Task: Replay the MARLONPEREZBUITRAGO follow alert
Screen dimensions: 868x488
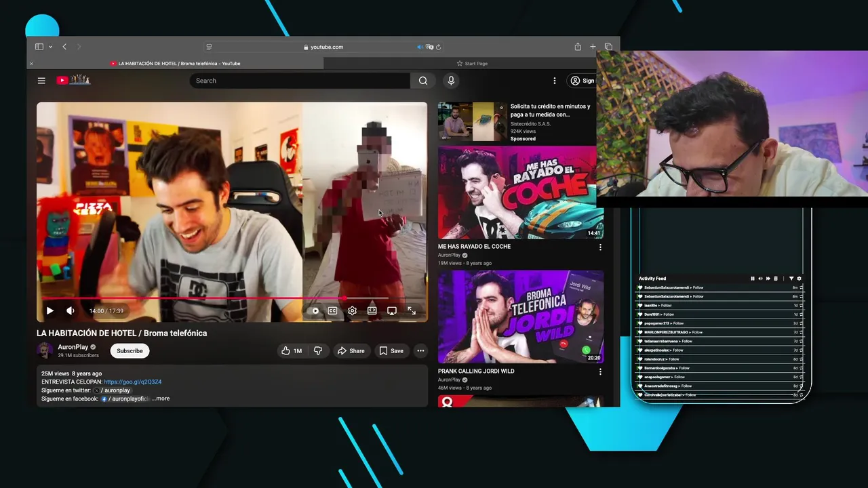Action: pos(802,332)
